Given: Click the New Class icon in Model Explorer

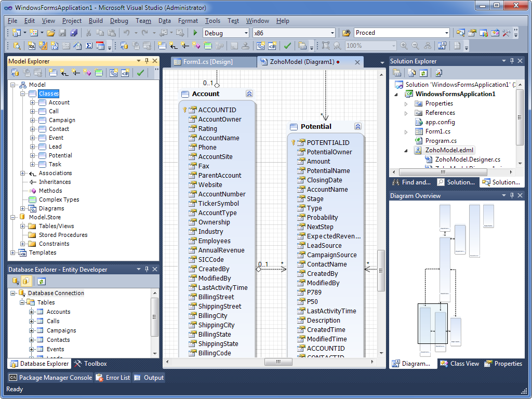Looking at the screenshot, I should 52,72.
